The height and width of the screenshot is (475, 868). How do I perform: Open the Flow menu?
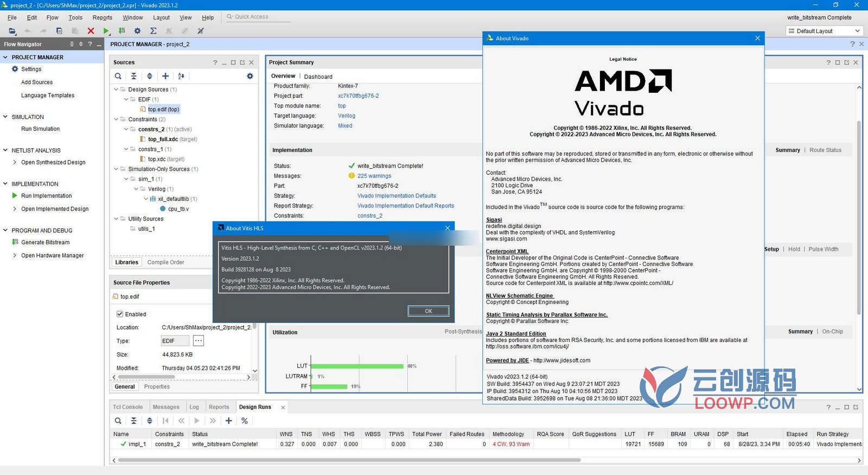click(x=52, y=17)
